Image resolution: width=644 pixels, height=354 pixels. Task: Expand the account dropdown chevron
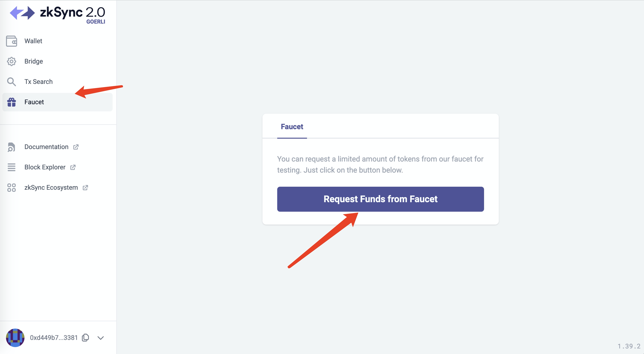click(100, 338)
